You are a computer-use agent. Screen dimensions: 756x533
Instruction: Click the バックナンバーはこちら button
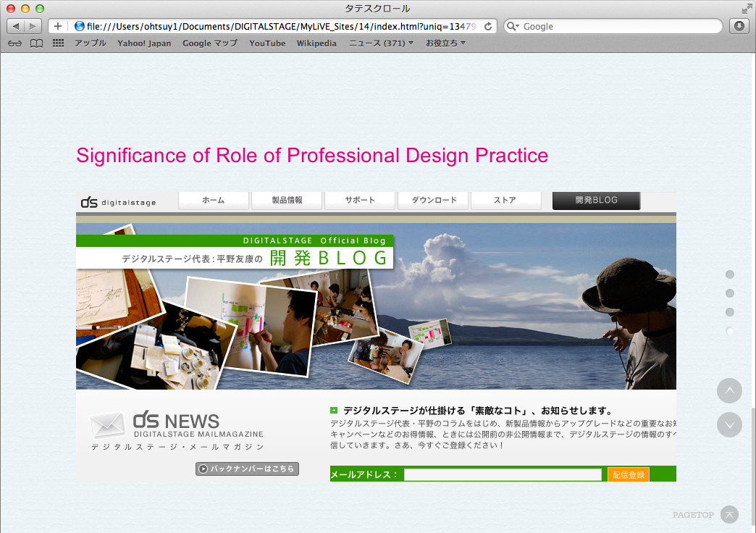click(x=248, y=469)
